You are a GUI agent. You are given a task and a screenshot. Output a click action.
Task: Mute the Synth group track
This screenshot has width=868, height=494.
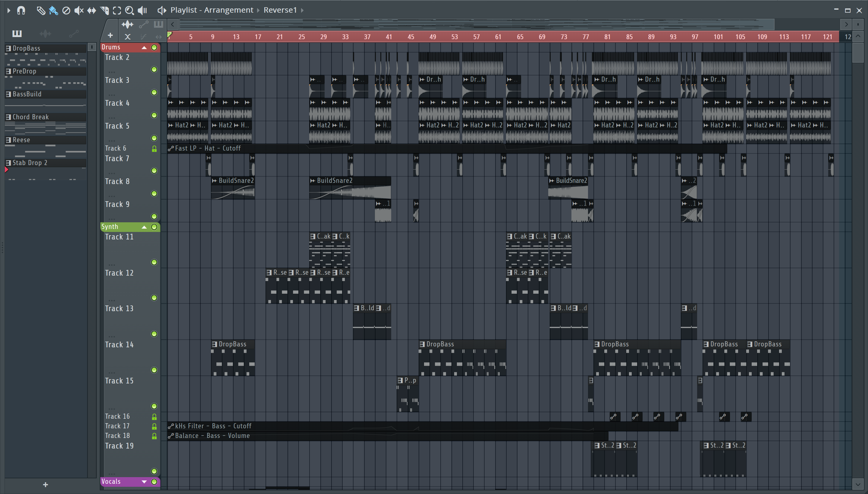pyautogui.click(x=154, y=227)
